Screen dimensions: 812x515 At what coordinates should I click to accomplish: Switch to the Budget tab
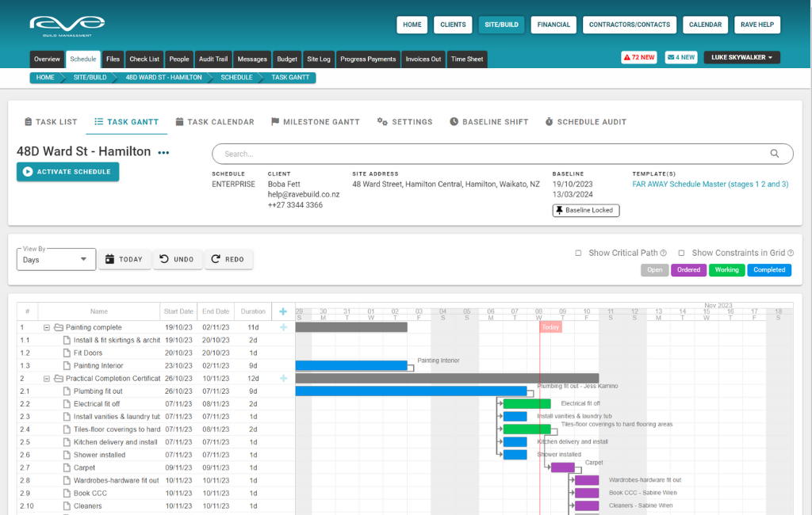tap(286, 59)
